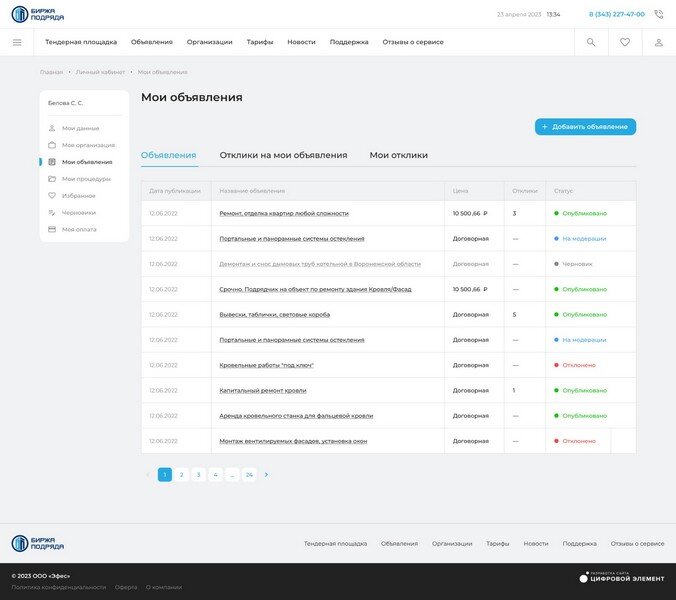Click the current page 1 button
Viewport: 676px width, 600px height.
(x=165, y=475)
